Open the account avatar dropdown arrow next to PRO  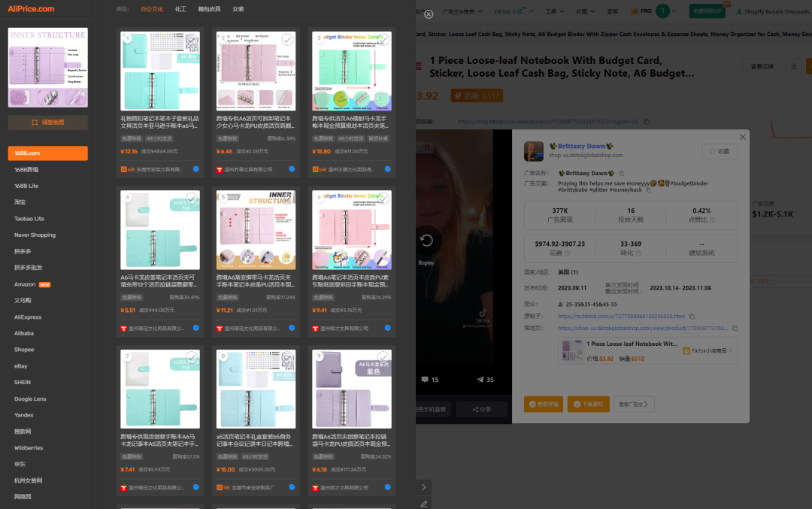[x=674, y=11]
